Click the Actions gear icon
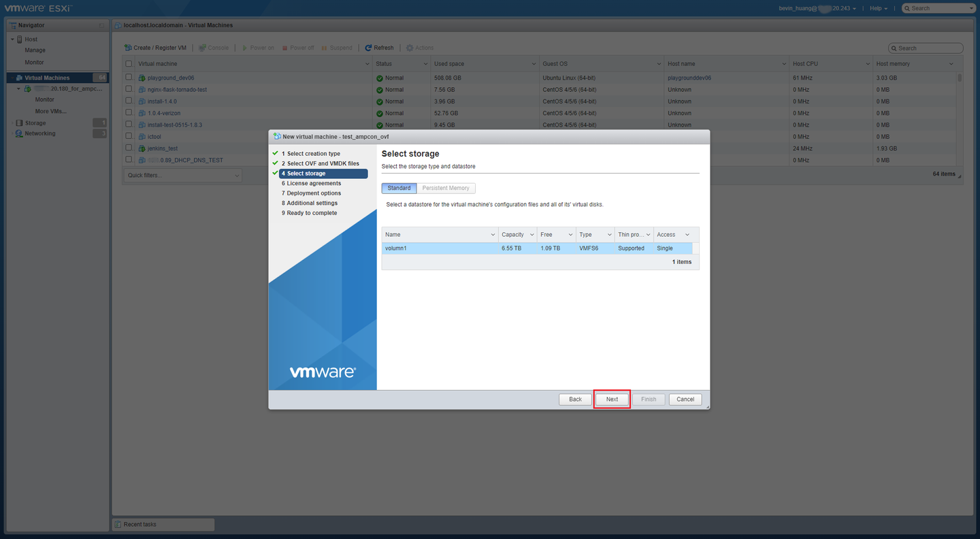Viewport: 980px width, 539px height. (x=410, y=48)
